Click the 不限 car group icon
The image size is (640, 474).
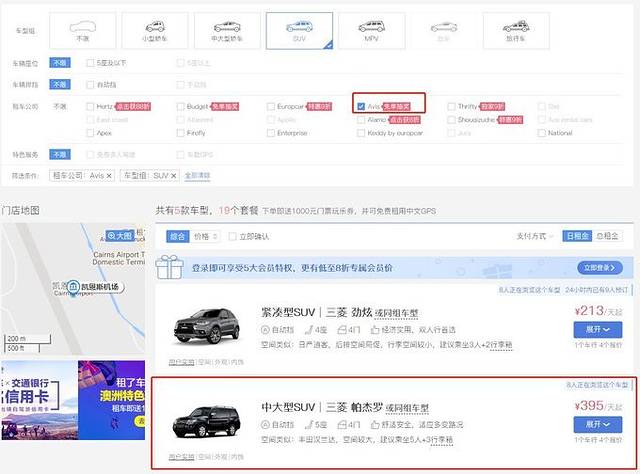pos(82,30)
